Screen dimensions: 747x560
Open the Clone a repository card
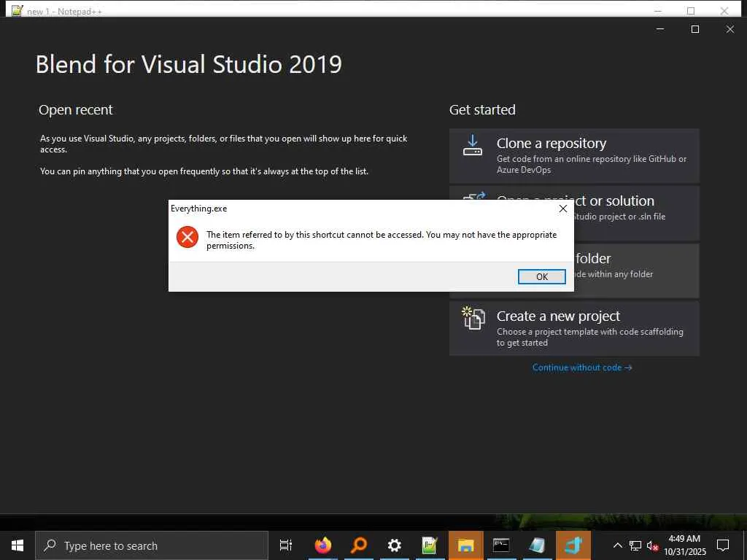click(x=574, y=156)
